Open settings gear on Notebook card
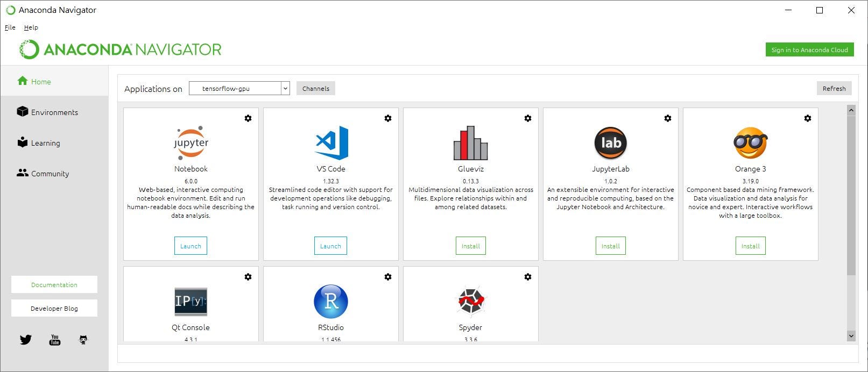 tap(248, 118)
